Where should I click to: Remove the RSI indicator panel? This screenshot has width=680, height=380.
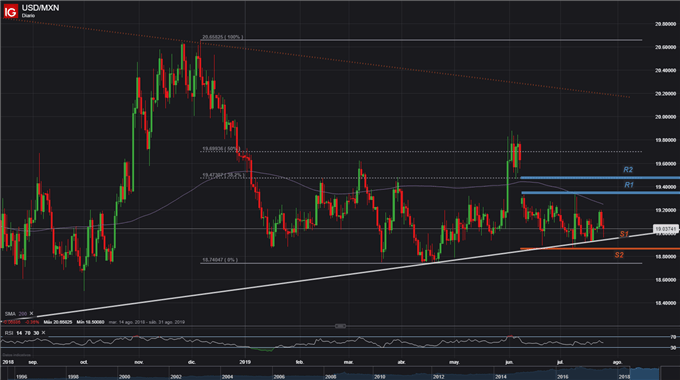pyautogui.click(x=43, y=333)
